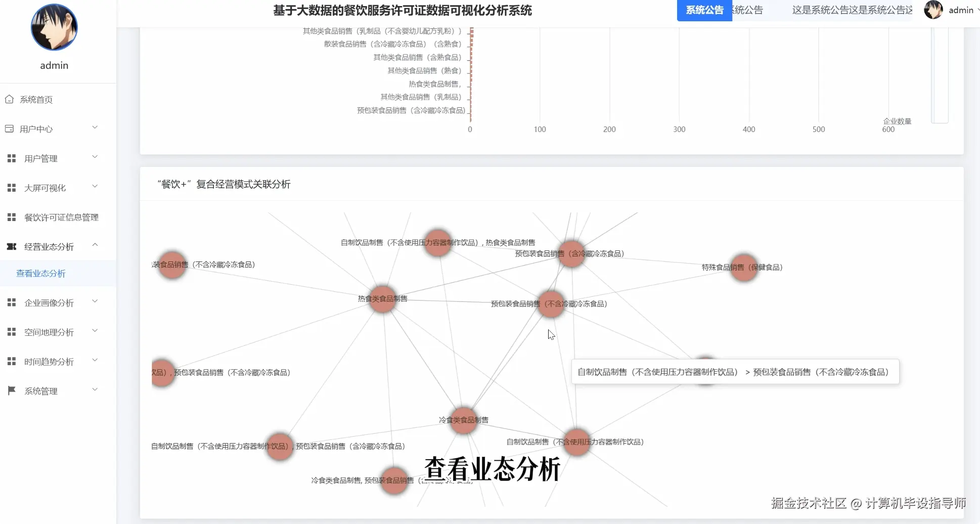Viewport: 980px width, 524px height.
Task: Click the scrolling announcement text
Action: (822, 10)
